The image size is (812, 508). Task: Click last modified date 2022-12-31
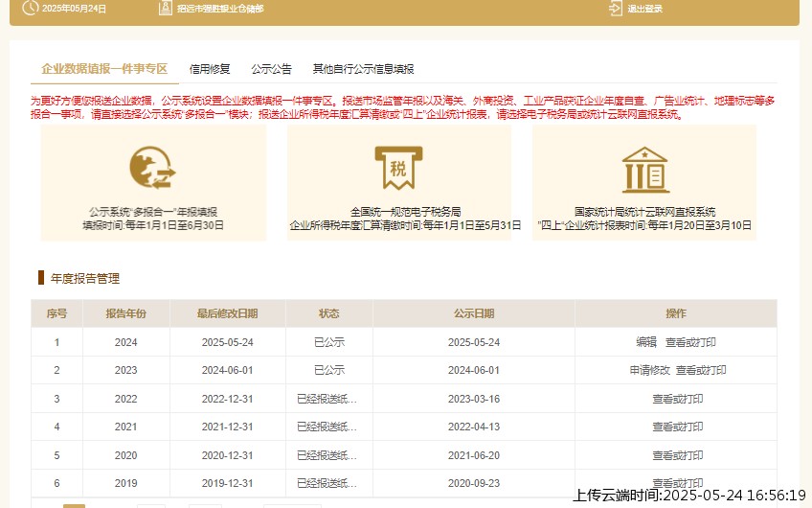227,399
